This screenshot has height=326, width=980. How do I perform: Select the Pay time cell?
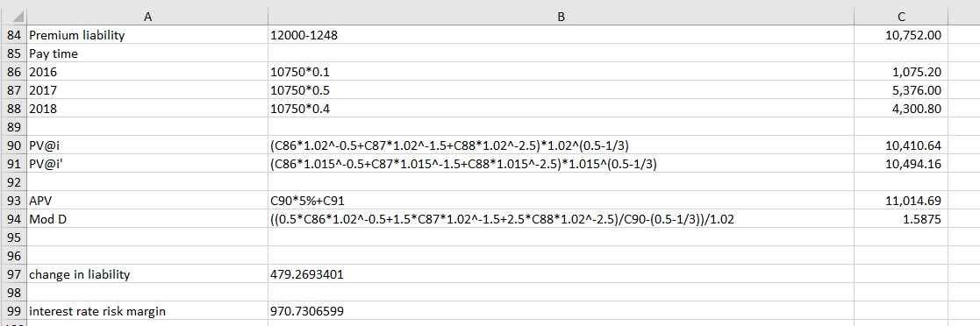(147, 53)
